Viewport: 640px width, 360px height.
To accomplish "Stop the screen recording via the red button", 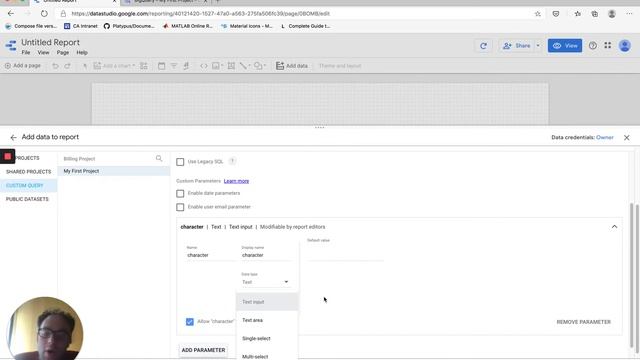I will [x=7, y=156].
